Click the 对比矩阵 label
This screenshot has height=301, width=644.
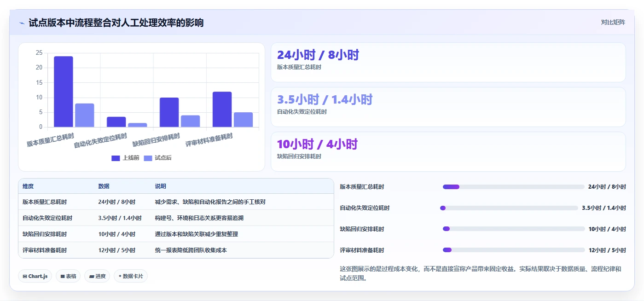tap(613, 22)
